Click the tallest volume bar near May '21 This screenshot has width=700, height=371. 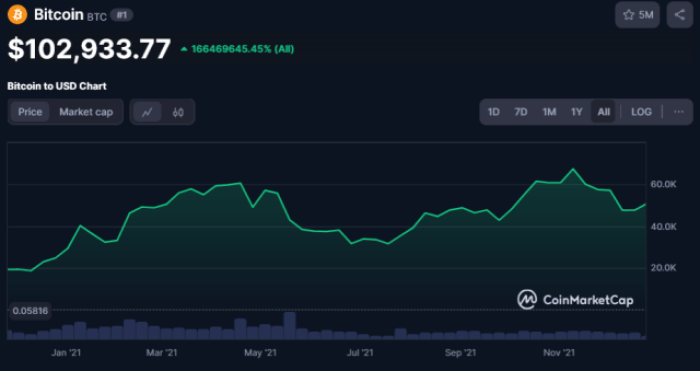[x=290, y=325]
